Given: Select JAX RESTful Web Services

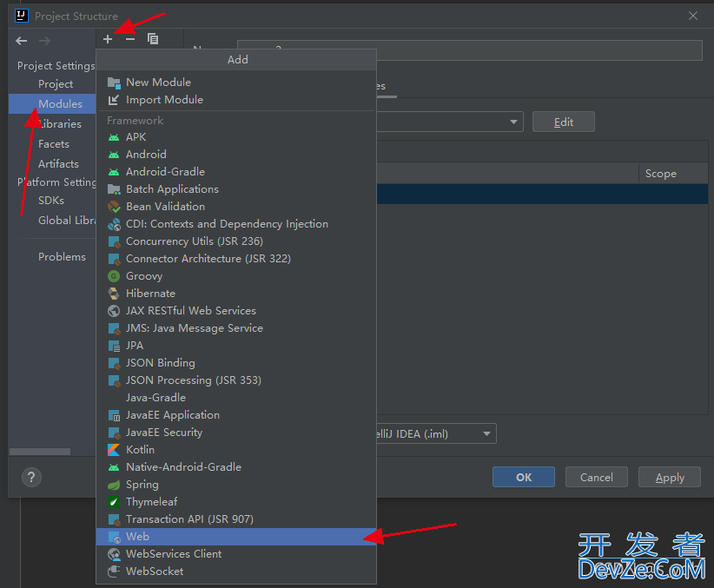Looking at the screenshot, I should click(236, 311).
